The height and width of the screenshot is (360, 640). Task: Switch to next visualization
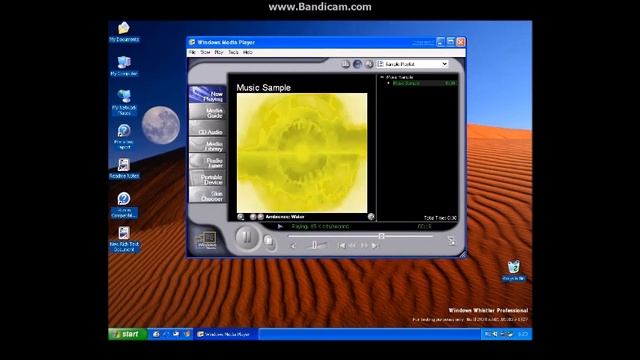[260, 217]
